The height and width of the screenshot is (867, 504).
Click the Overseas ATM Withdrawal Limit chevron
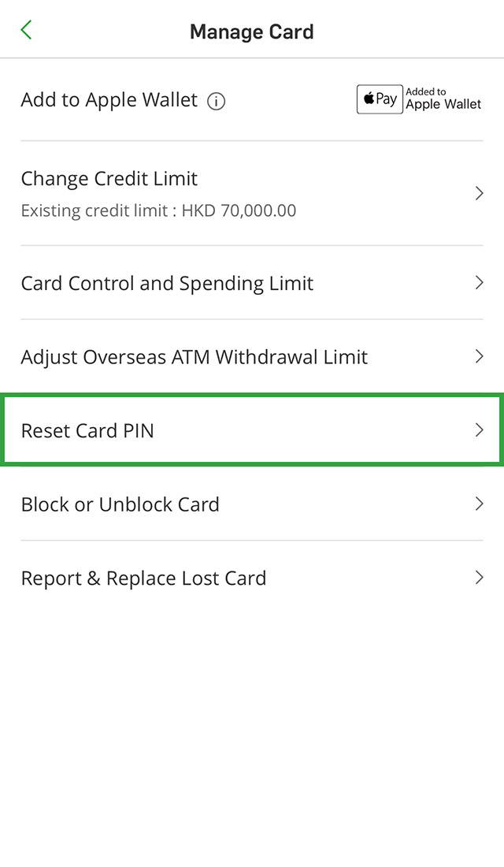coord(479,356)
